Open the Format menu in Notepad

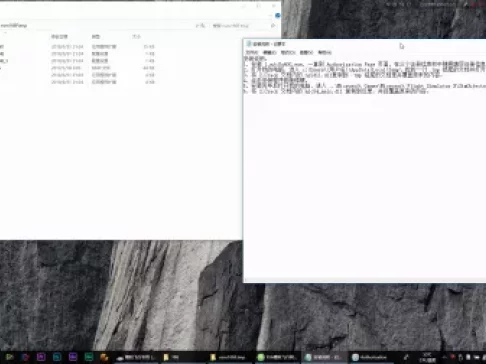(288, 52)
